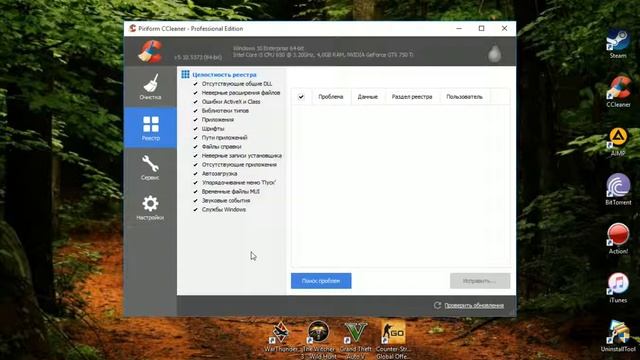Click the refresh icon near update link
This screenshot has height=360, width=640.
pos(437,305)
